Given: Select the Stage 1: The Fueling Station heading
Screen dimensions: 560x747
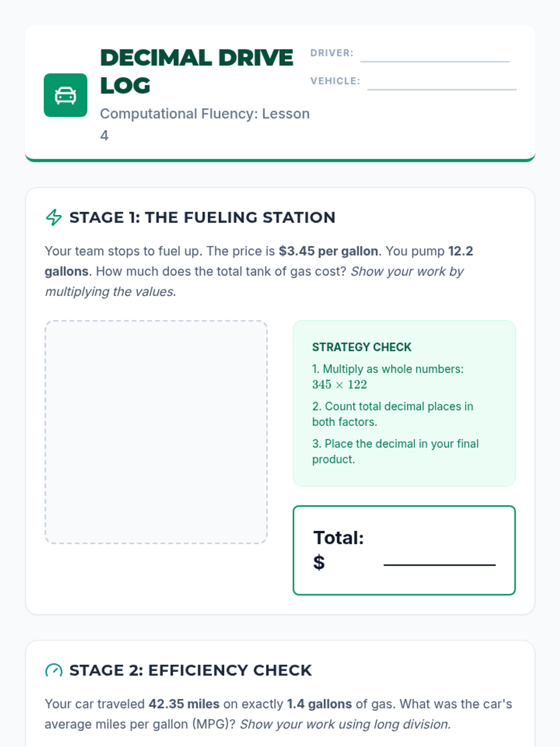Looking at the screenshot, I should (x=203, y=218).
